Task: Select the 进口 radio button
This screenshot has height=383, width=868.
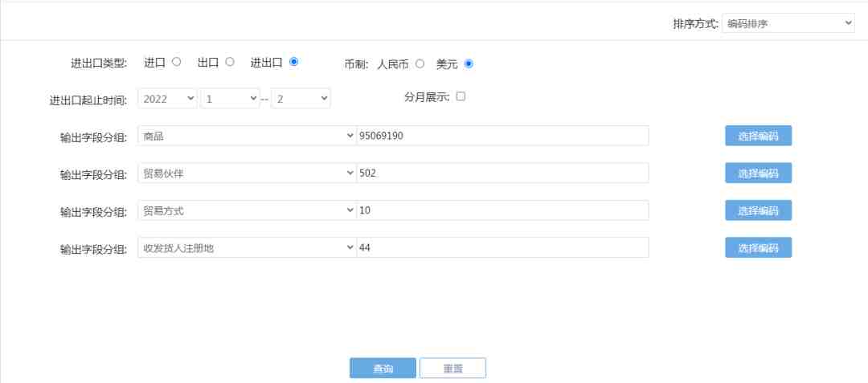Action: [176, 62]
